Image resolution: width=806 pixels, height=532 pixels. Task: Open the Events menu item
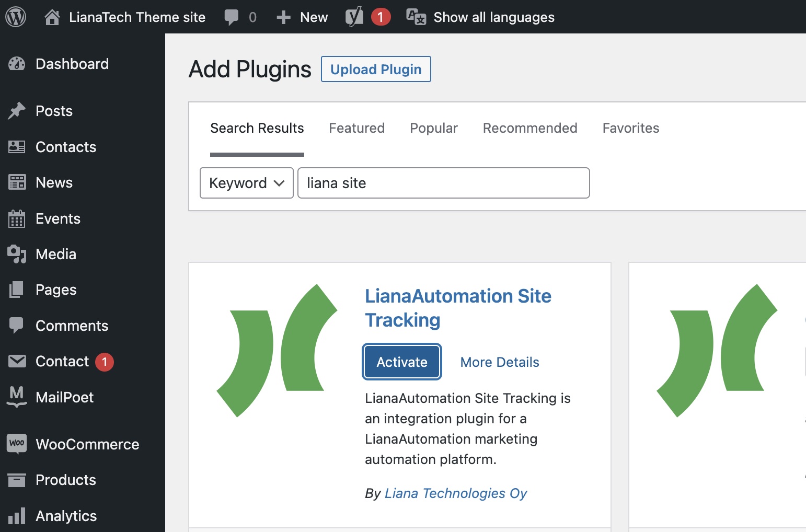pos(58,218)
